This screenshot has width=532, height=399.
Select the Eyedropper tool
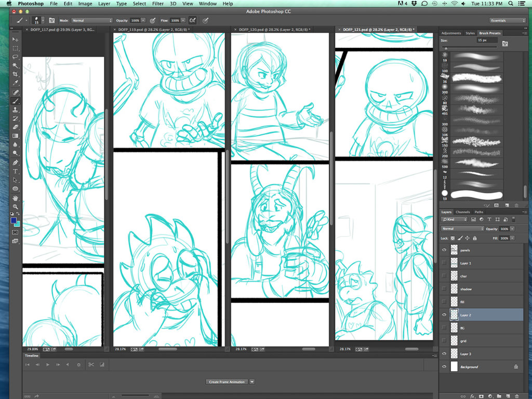15,83
